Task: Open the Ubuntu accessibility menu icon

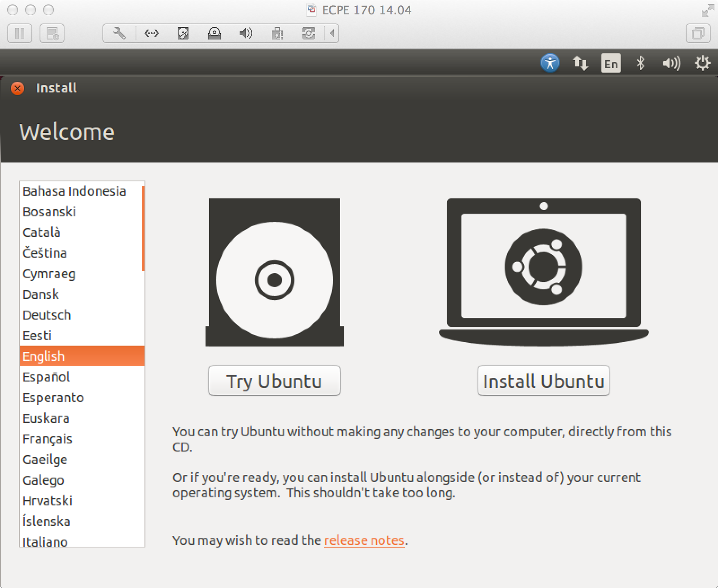Action: pyautogui.click(x=551, y=63)
